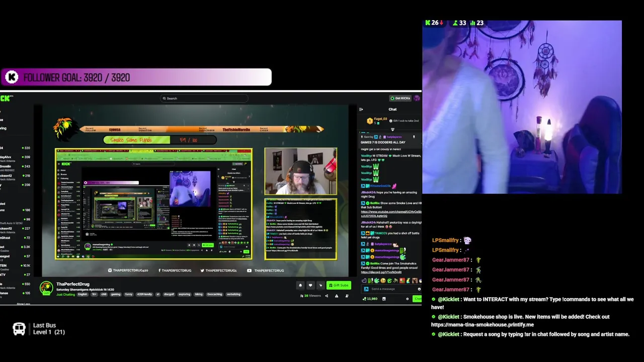Screen dimensions: 644x362
Task: Click the heart follow icon
Action: tap(310, 285)
